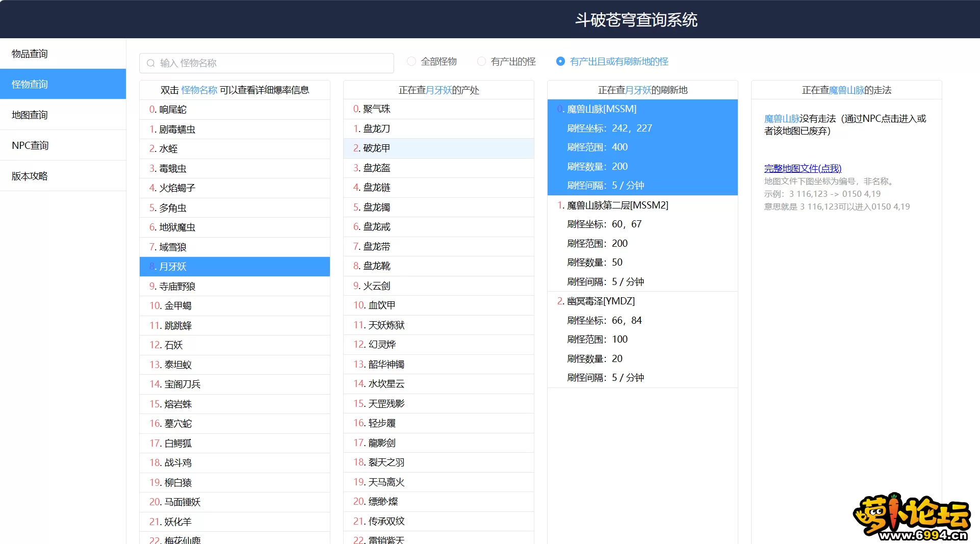Click drop item 裂天之羽
The width and height of the screenshot is (980, 544).
(439, 462)
